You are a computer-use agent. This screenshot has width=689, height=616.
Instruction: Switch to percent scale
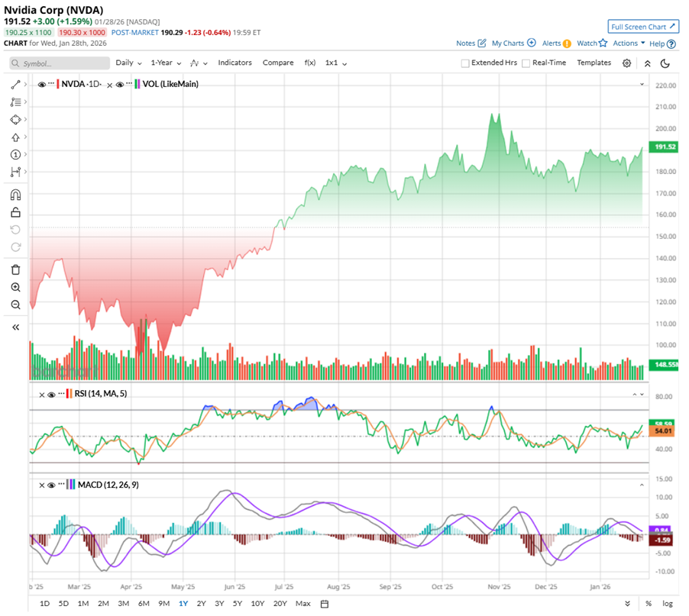pos(649,604)
